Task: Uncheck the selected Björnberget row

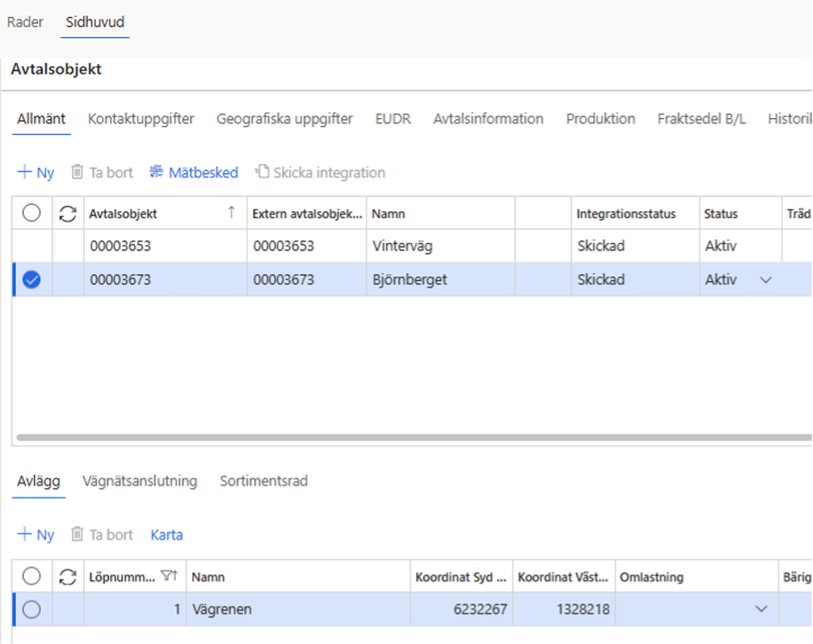Action: (32, 279)
